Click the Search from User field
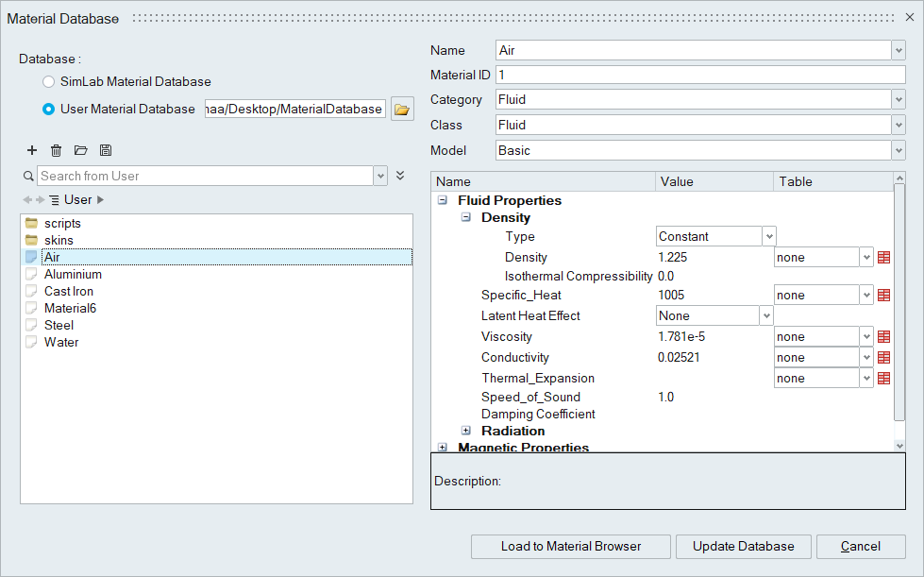924x577 pixels. click(x=206, y=176)
